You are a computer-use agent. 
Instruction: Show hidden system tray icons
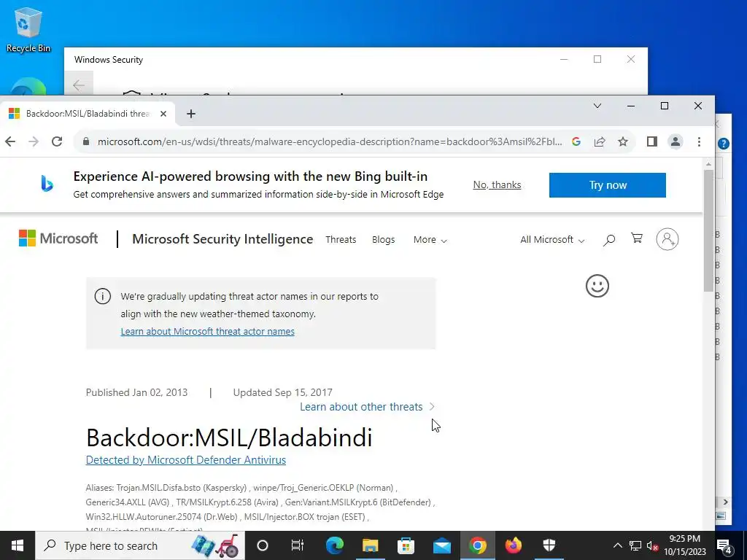[x=617, y=545]
